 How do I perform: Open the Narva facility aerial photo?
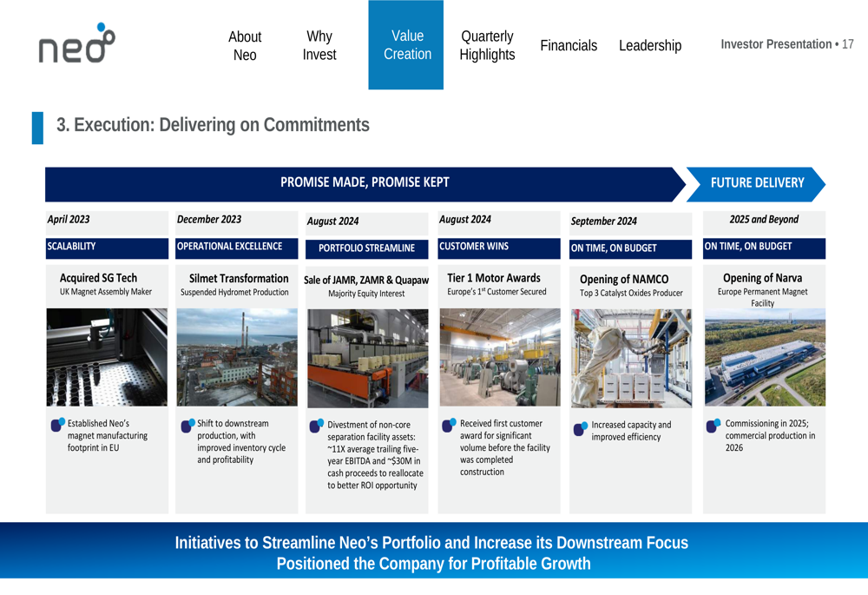tap(765, 357)
